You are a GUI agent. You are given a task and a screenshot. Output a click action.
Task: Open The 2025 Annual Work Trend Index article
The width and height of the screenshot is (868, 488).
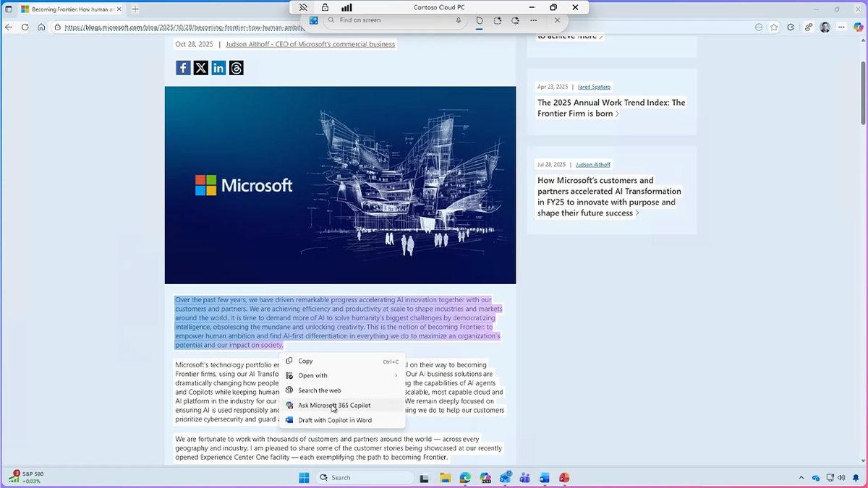click(610, 108)
